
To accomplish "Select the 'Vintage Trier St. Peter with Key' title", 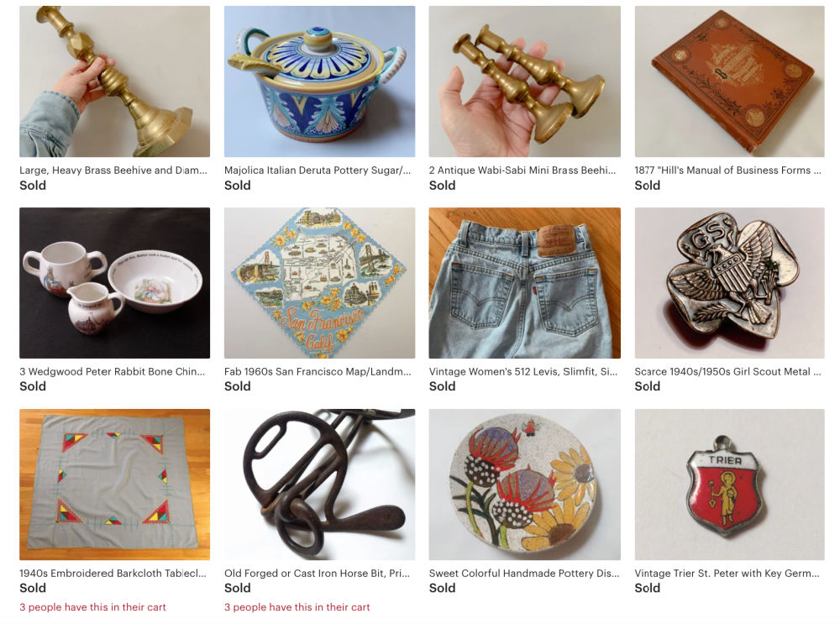I will pos(727,573).
